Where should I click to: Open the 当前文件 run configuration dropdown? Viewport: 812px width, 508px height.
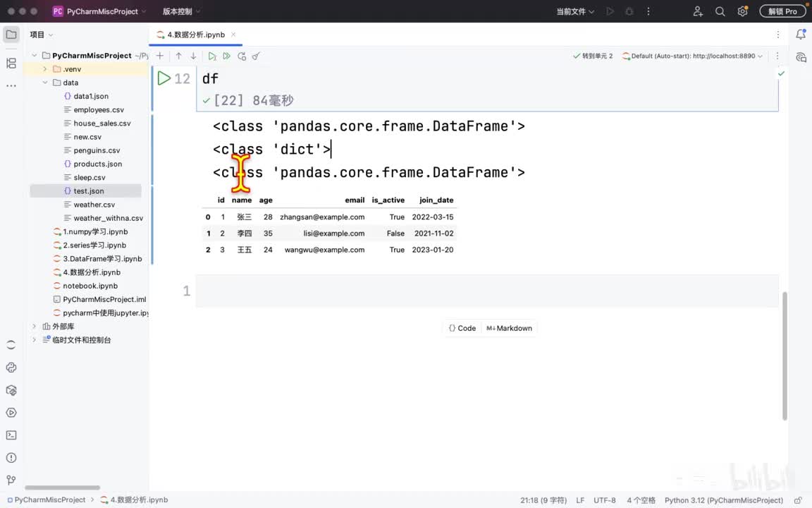pyautogui.click(x=575, y=11)
